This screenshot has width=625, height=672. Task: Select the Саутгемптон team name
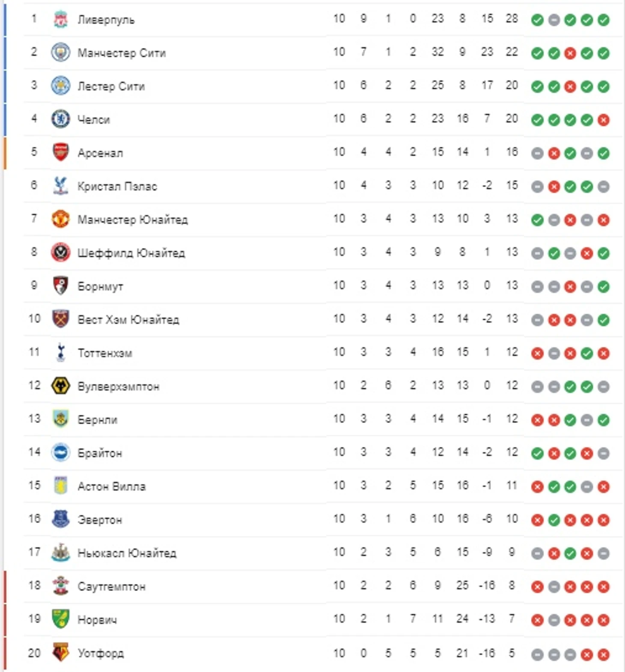click(111, 586)
